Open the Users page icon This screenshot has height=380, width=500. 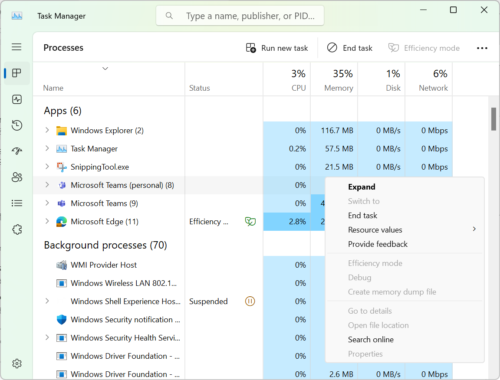tap(17, 177)
